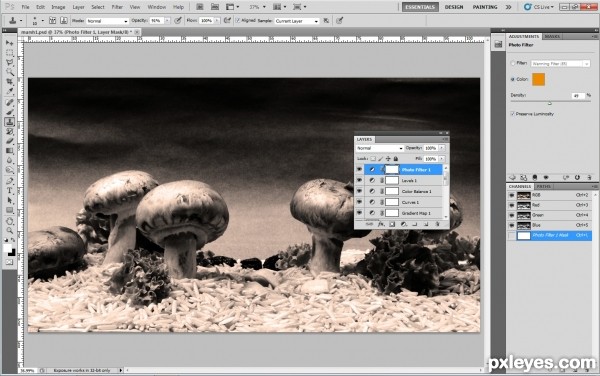Select the Healing Brush tool

click(x=10, y=103)
